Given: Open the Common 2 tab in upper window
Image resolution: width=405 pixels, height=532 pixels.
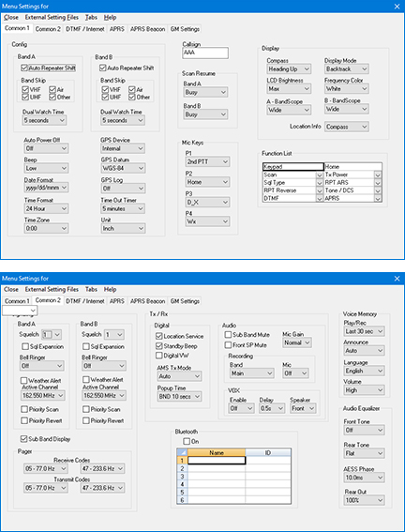Looking at the screenshot, I should point(48,29).
